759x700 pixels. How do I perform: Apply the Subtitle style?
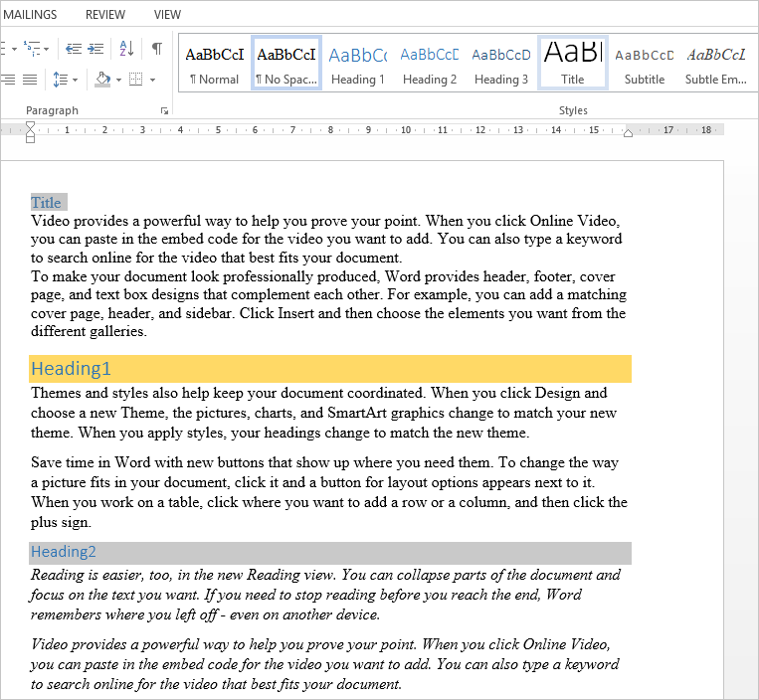point(644,65)
